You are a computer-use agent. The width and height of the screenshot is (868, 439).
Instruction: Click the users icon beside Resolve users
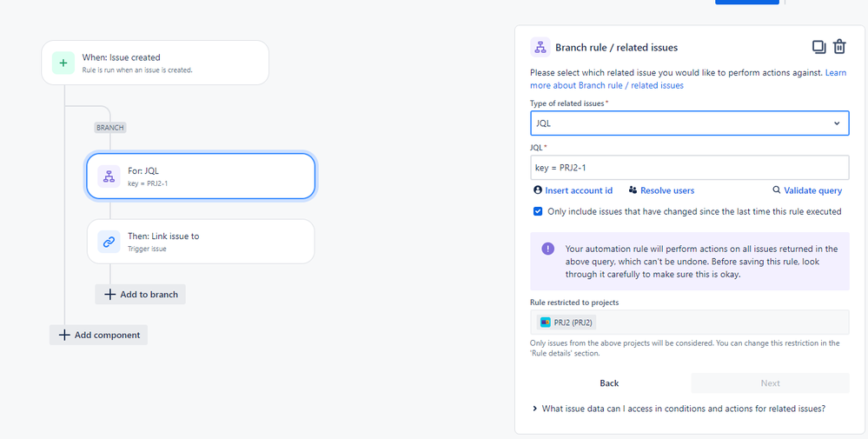(x=633, y=190)
